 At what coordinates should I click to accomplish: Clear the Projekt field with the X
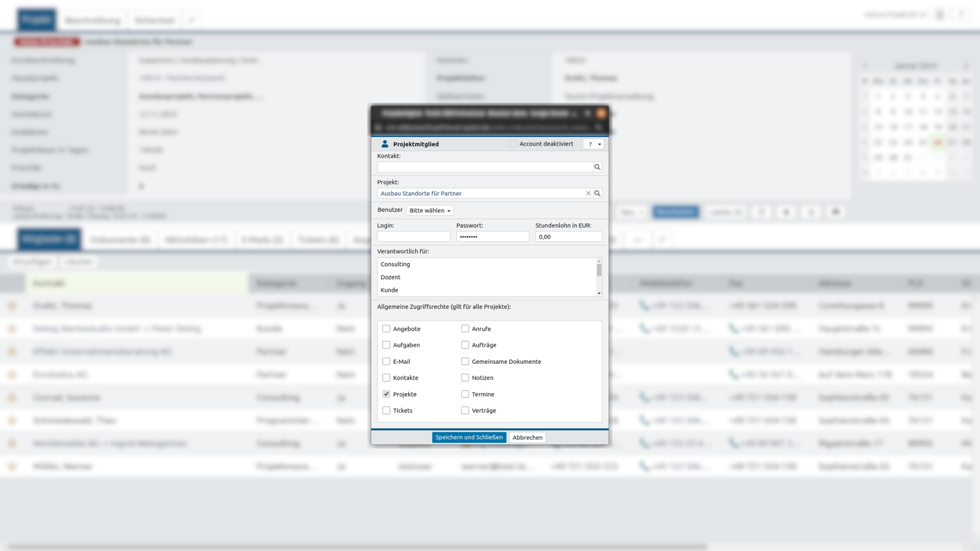[588, 193]
